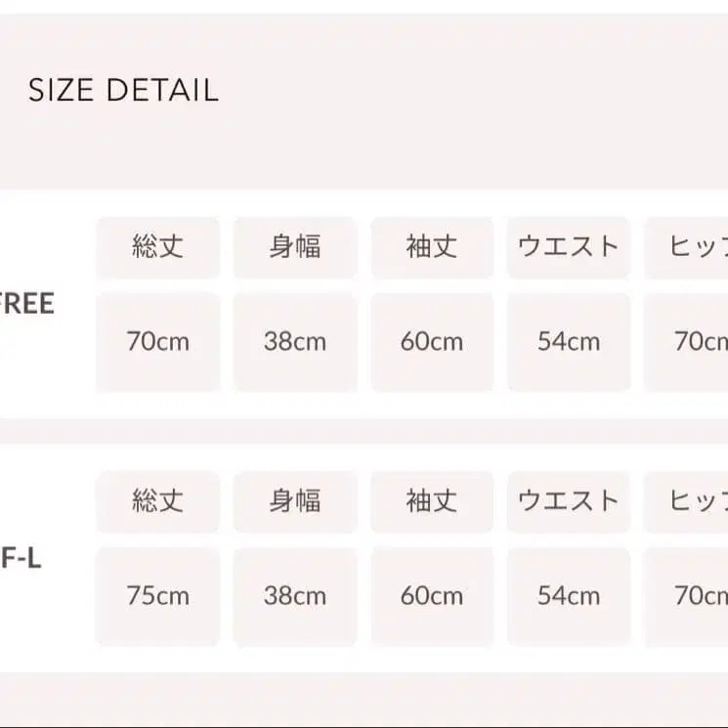Select the FREE size label

(27, 304)
